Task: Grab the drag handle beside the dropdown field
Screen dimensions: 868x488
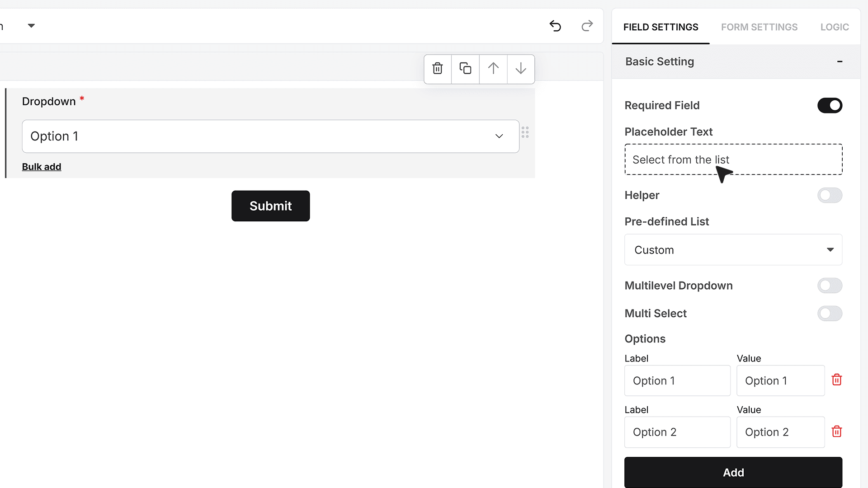Action: (x=525, y=132)
